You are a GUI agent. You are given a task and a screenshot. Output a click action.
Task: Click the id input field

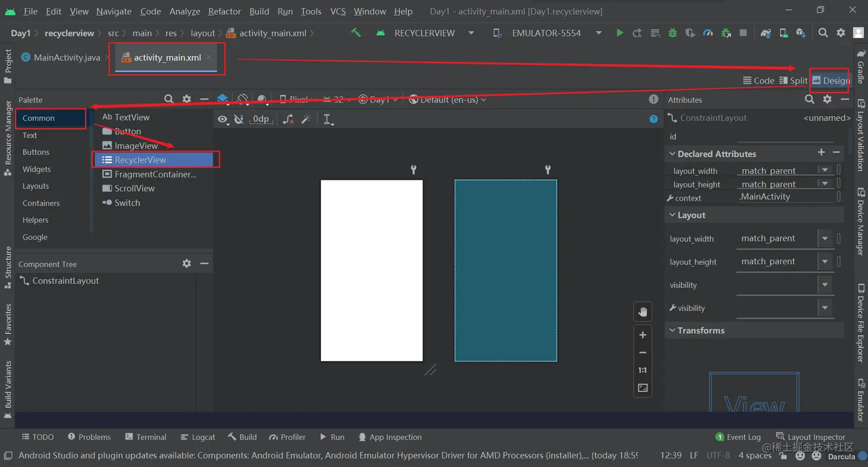click(785, 136)
